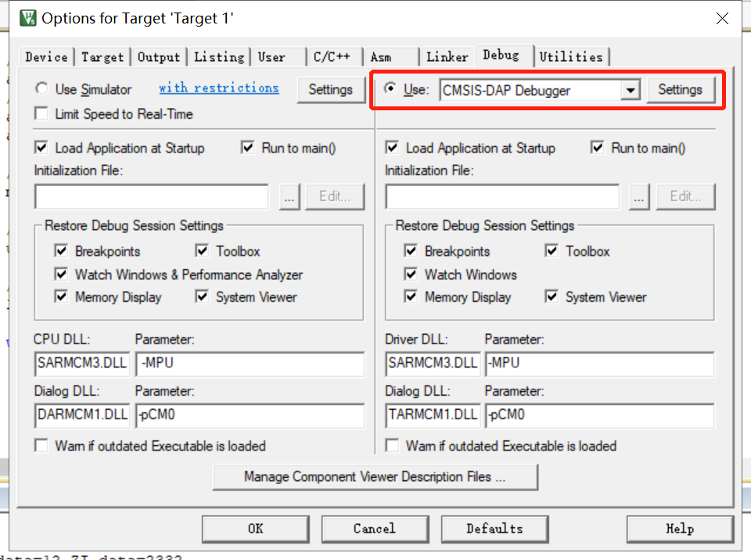Uncheck Watch Windows & Performance Analyzer
Screen dimensions: 751x560
click(x=61, y=274)
